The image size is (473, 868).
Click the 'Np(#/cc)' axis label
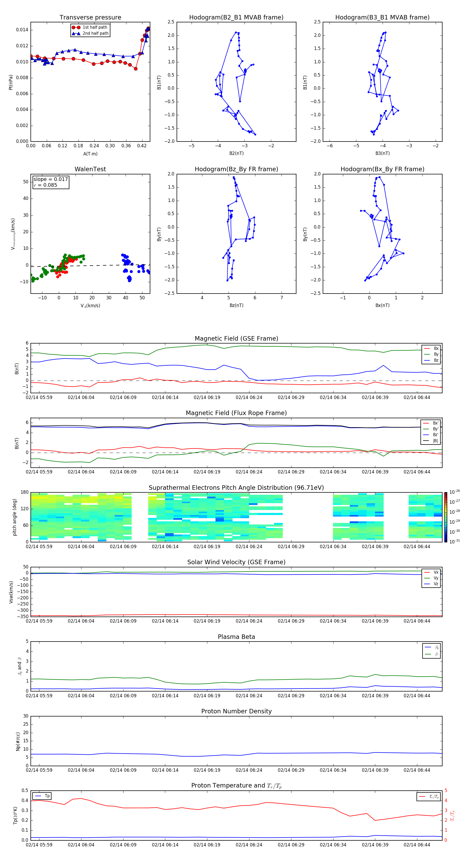coord(18,741)
